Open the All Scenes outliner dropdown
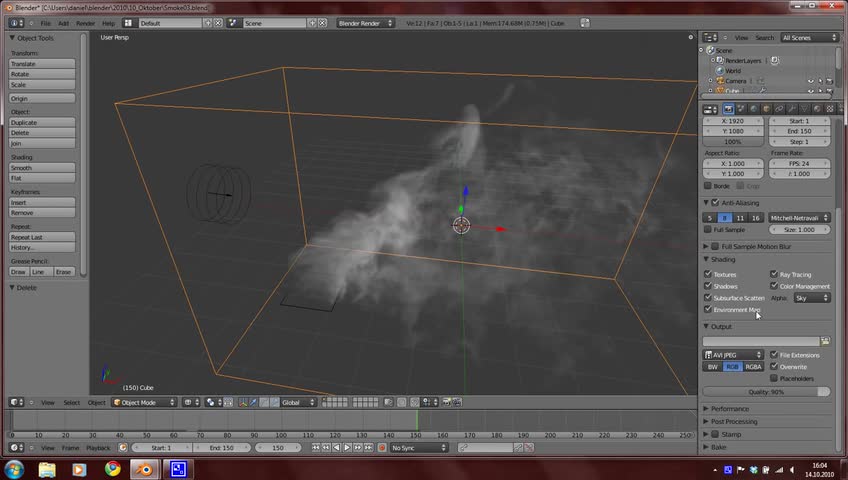 point(810,38)
